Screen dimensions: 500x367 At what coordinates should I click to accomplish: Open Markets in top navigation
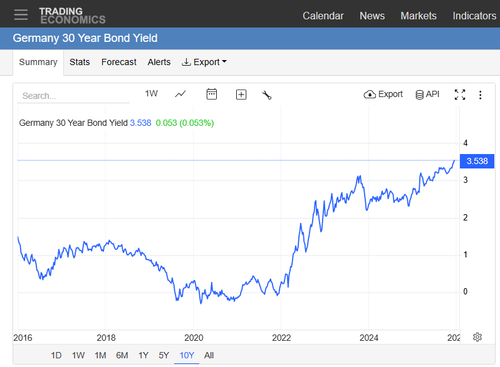418,16
